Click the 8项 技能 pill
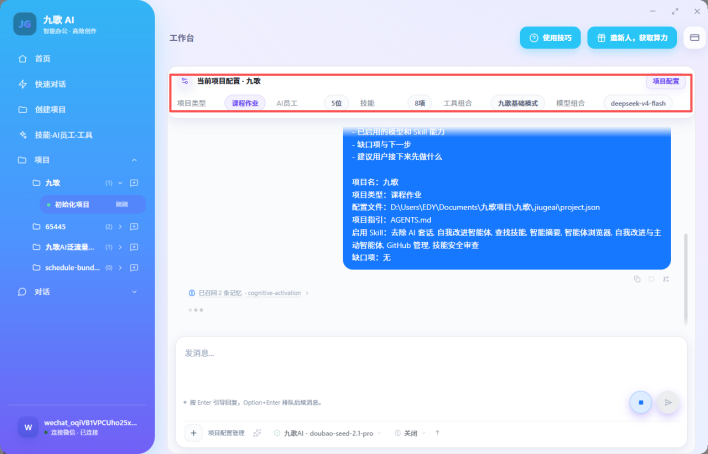 tap(419, 103)
